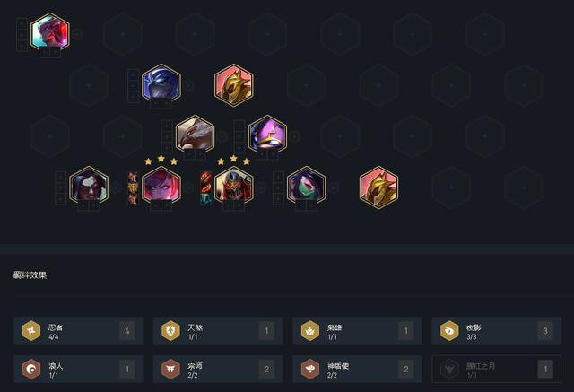
Task: Open the 忍者 4/4 trait card
Action: coord(78,331)
